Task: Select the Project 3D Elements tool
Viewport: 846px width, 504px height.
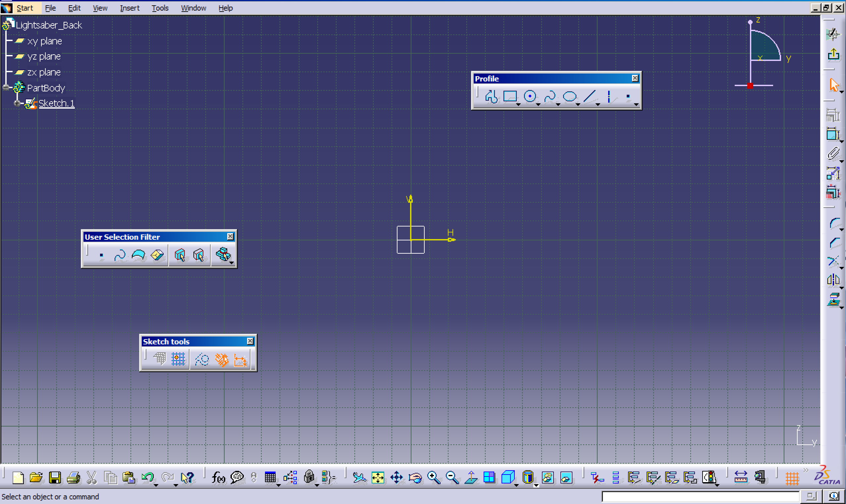Action: pos(834,300)
